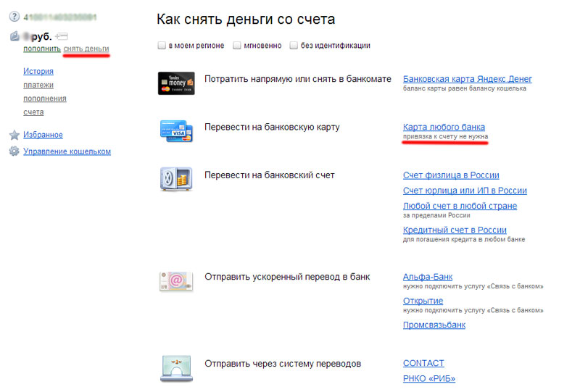Open the CONTACT transfer system link
This screenshot has height=392, width=580.
pos(423,363)
